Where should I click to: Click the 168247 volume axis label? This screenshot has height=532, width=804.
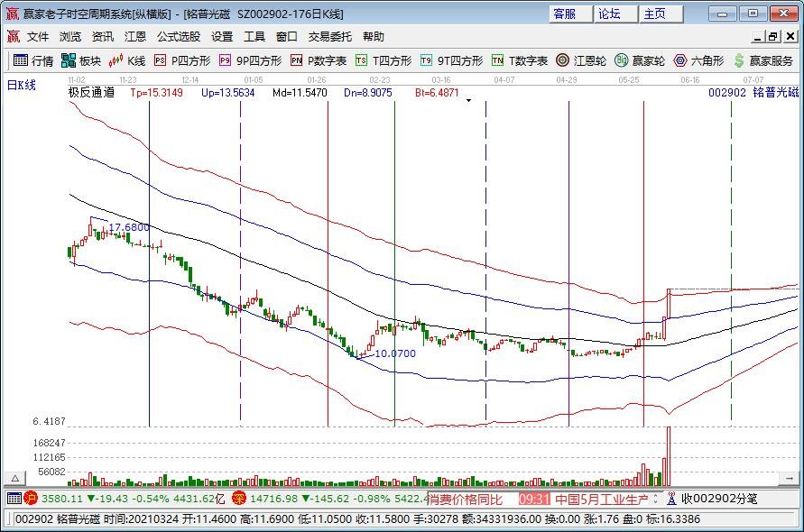pos(50,443)
